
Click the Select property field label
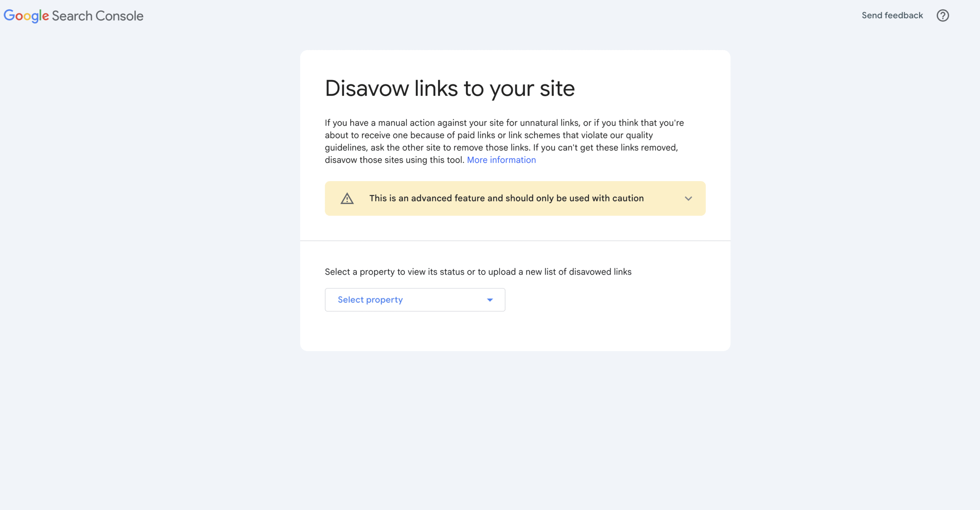[x=370, y=300]
